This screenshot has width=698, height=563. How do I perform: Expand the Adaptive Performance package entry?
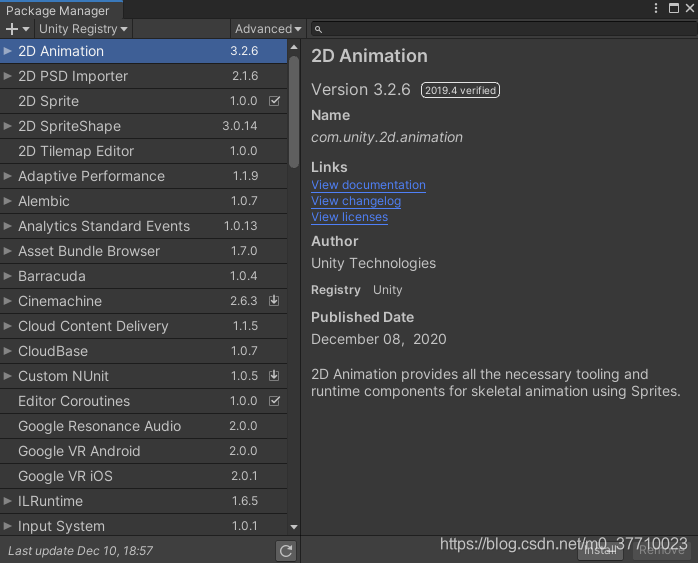point(8,176)
